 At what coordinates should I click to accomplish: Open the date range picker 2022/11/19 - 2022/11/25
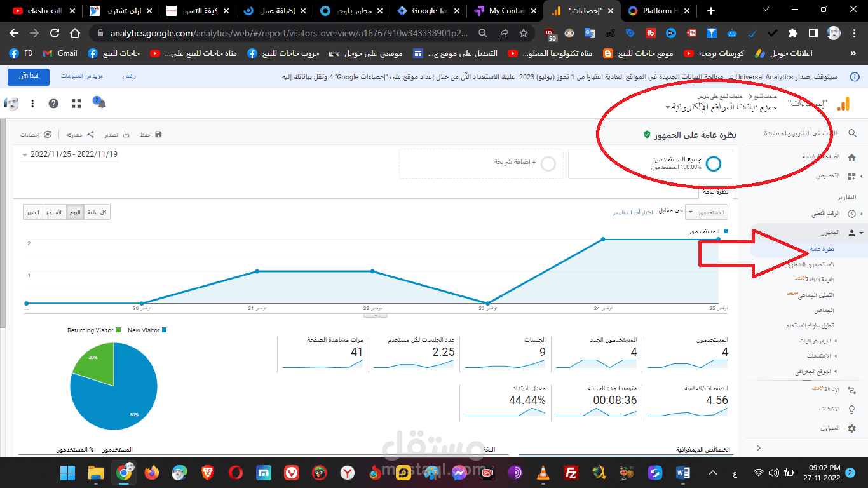(x=69, y=154)
